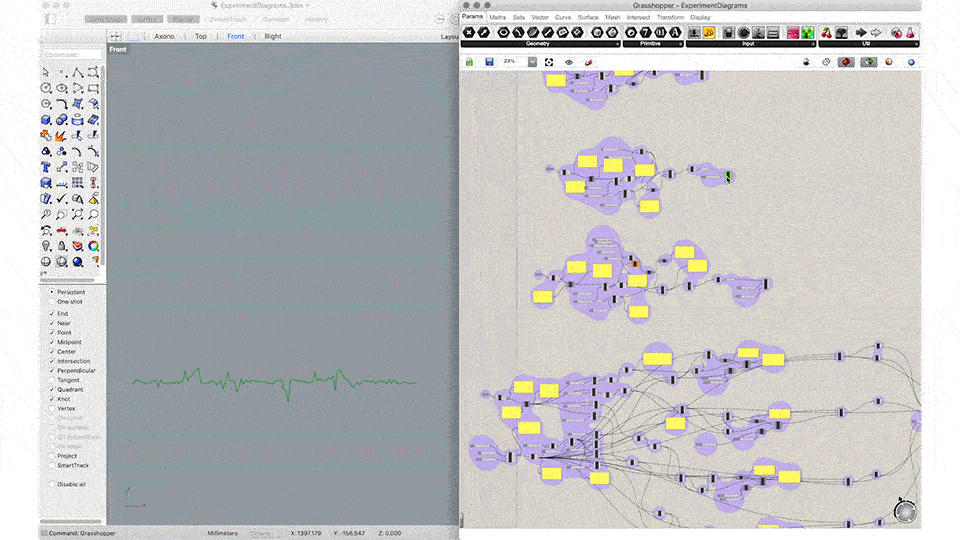Open the Vector tab in Grasshopper
The height and width of the screenshot is (540, 960).
click(540, 17)
